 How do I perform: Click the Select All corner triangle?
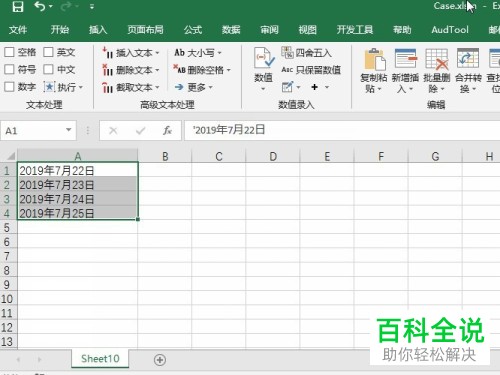10,156
